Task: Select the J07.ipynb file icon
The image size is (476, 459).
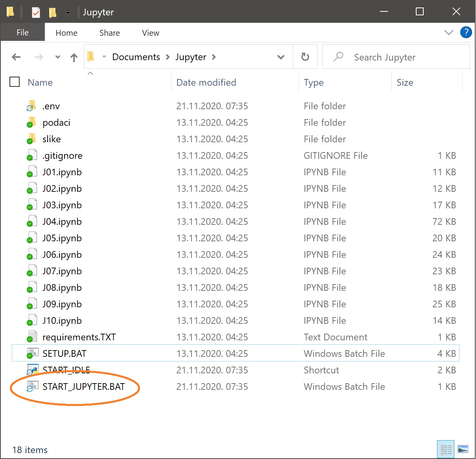Action: tap(31, 271)
